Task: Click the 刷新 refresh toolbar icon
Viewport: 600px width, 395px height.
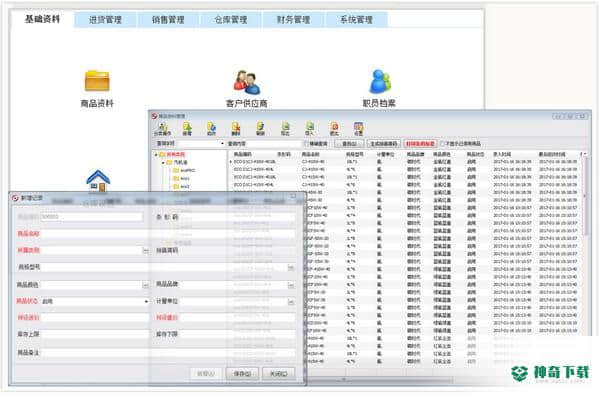Action: click(x=260, y=129)
